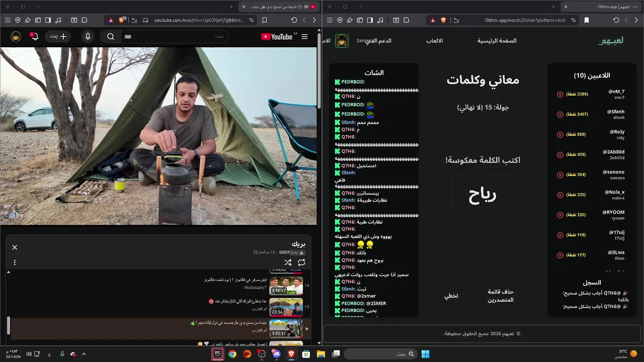Open music playlist icon in YouTube window
Image resolution: width=644 pixels, height=362 pixels.
click(x=58, y=20)
